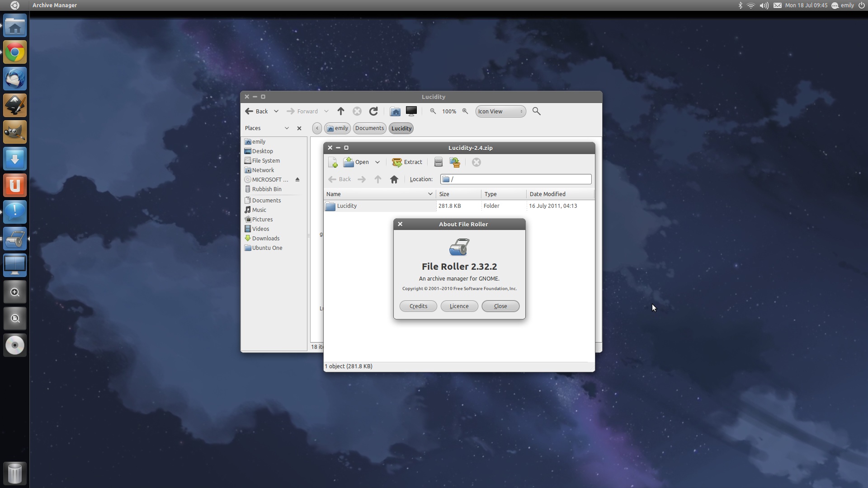Open the Credits dialog

tap(418, 306)
